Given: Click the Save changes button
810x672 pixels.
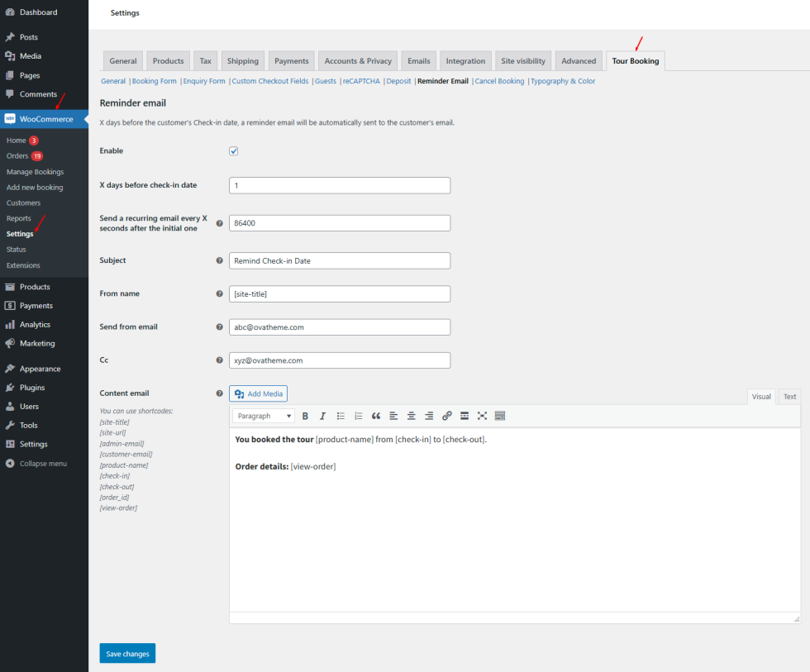Looking at the screenshot, I should tap(127, 654).
